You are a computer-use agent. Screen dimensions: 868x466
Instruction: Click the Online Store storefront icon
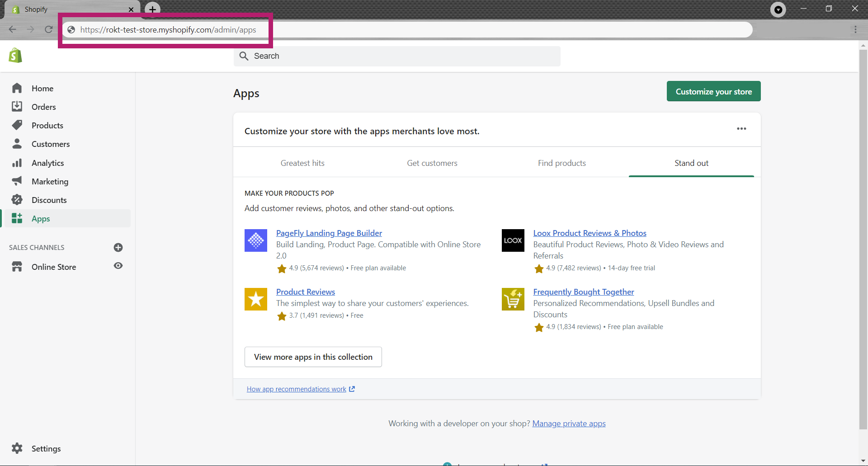pyautogui.click(x=17, y=267)
